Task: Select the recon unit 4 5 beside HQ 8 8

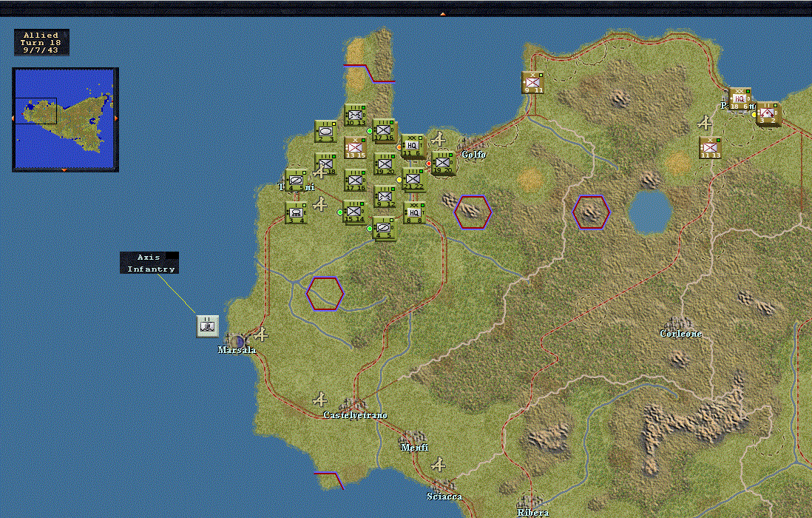Action: [385, 229]
